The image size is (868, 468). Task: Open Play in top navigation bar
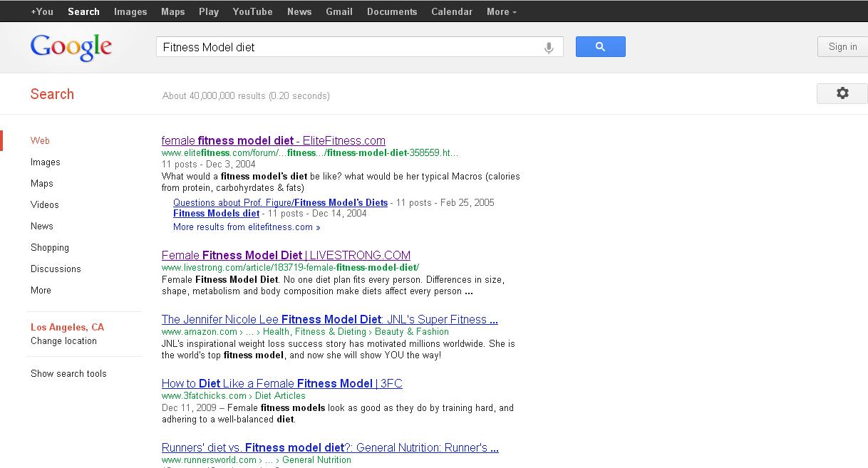point(209,11)
